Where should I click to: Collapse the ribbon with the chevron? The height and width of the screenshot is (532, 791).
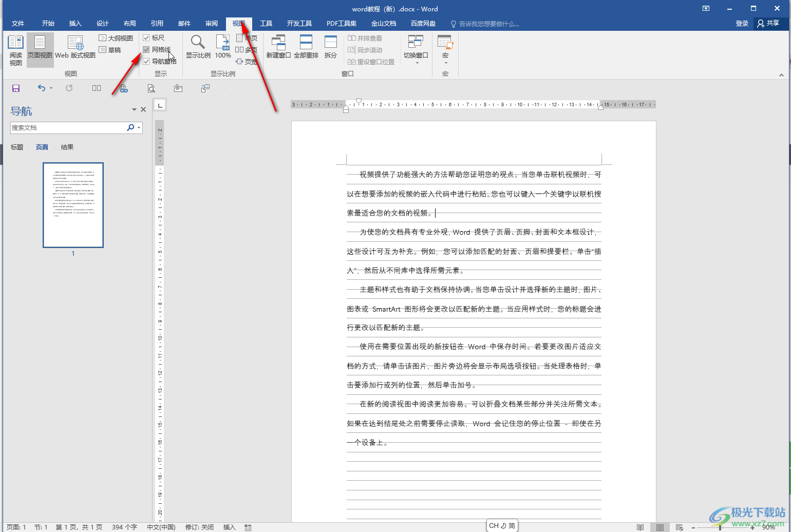tap(781, 74)
